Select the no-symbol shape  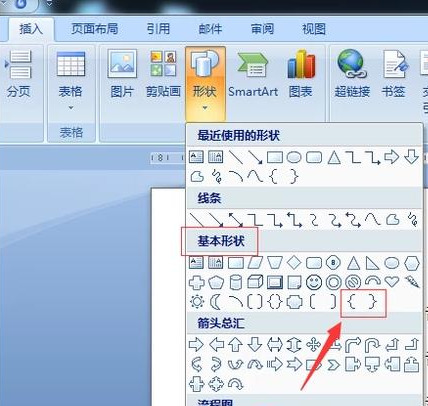(x=353, y=283)
